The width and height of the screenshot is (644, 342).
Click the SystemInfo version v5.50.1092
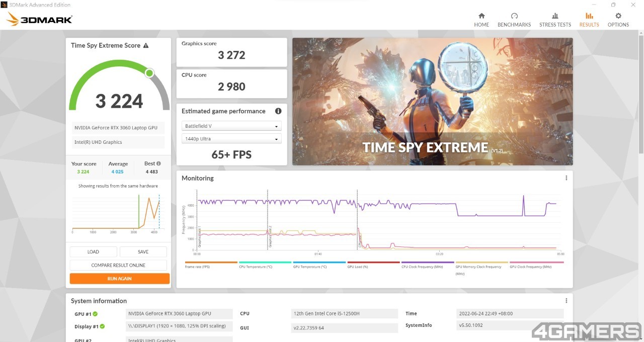(510, 325)
